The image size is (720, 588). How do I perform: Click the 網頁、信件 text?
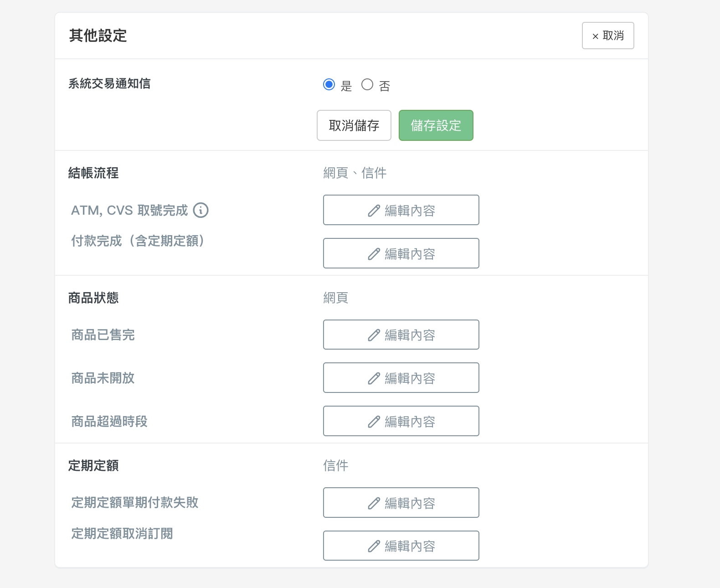coord(355,173)
